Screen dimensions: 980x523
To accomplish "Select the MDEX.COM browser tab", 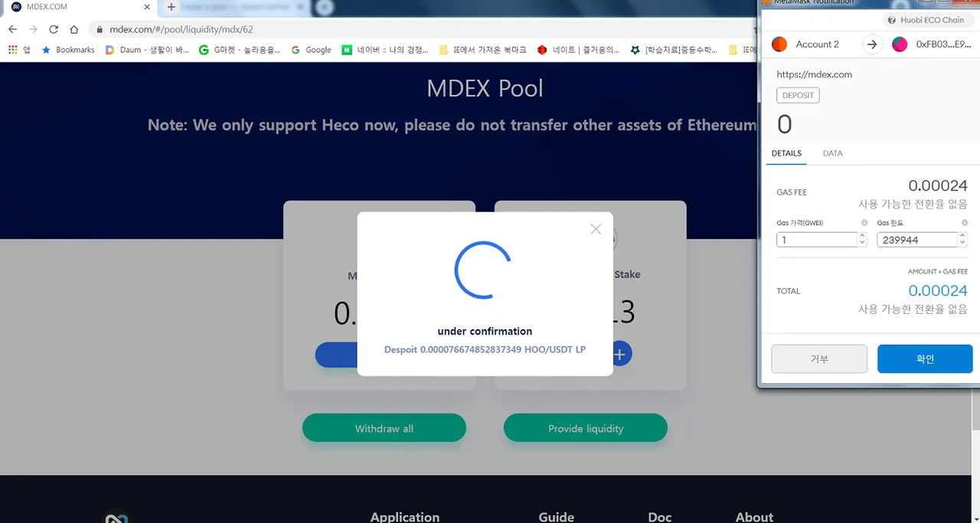I will pyautogui.click(x=80, y=8).
